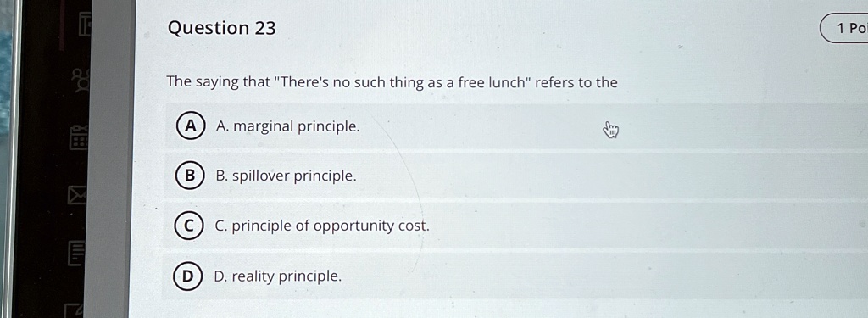The height and width of the screenshot is (318, 868).
Task: Pick 'C. principle of opportunity cost.' text
Action: coord(321,226)
